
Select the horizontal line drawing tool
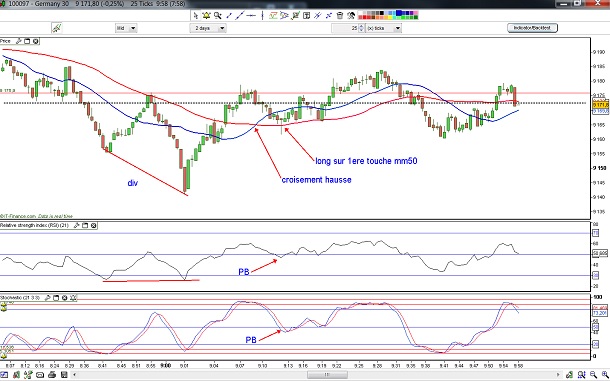[251, 16]
